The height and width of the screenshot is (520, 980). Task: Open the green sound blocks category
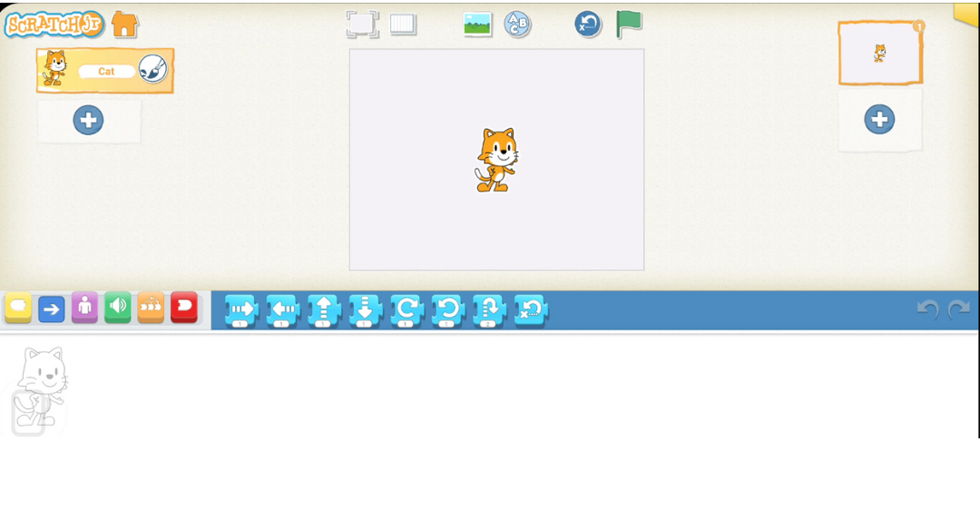point(118,309)
